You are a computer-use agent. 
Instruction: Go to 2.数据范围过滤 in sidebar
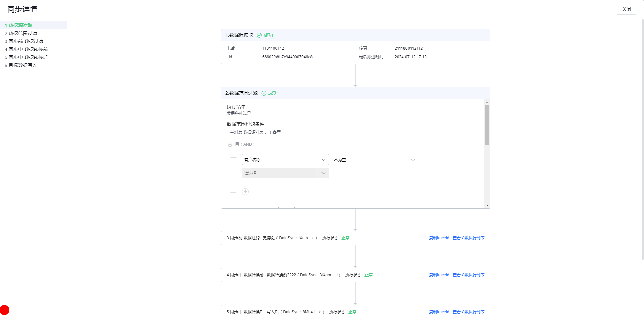(x=21, y=33)
